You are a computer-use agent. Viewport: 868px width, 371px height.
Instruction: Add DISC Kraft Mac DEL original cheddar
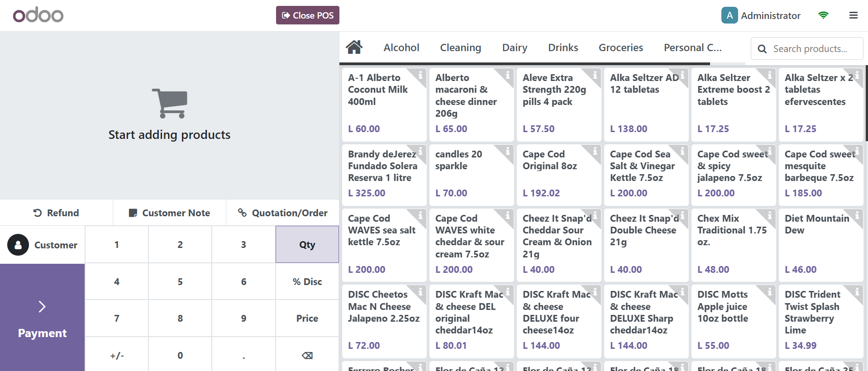coord(472,321)
